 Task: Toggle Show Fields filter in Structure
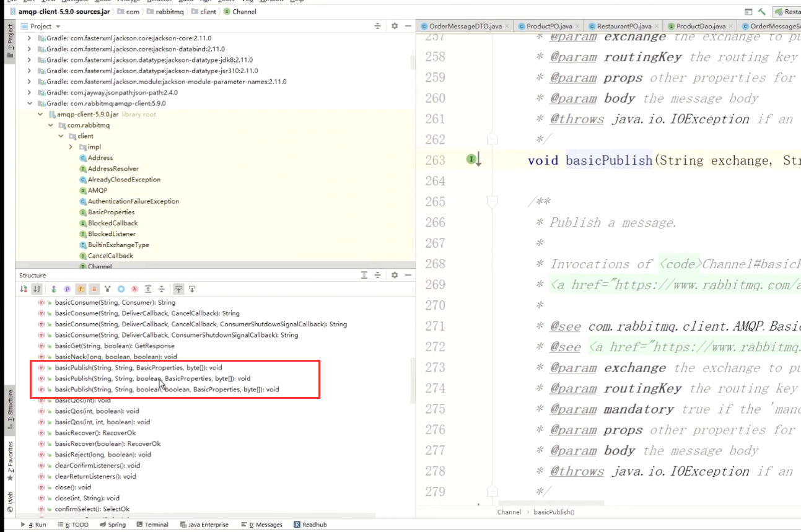81,289
